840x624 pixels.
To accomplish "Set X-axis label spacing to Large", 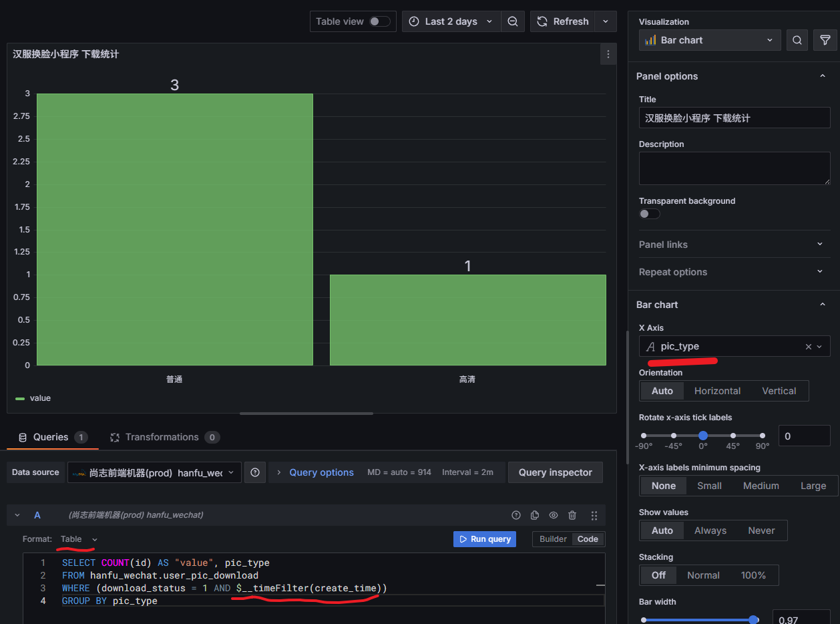I will [813, 486].
